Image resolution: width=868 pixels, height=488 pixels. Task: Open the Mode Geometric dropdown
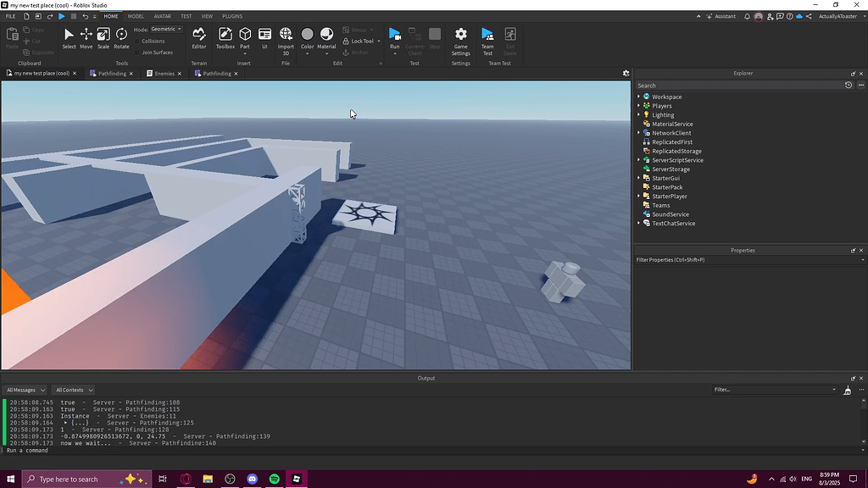click(166, 30)
